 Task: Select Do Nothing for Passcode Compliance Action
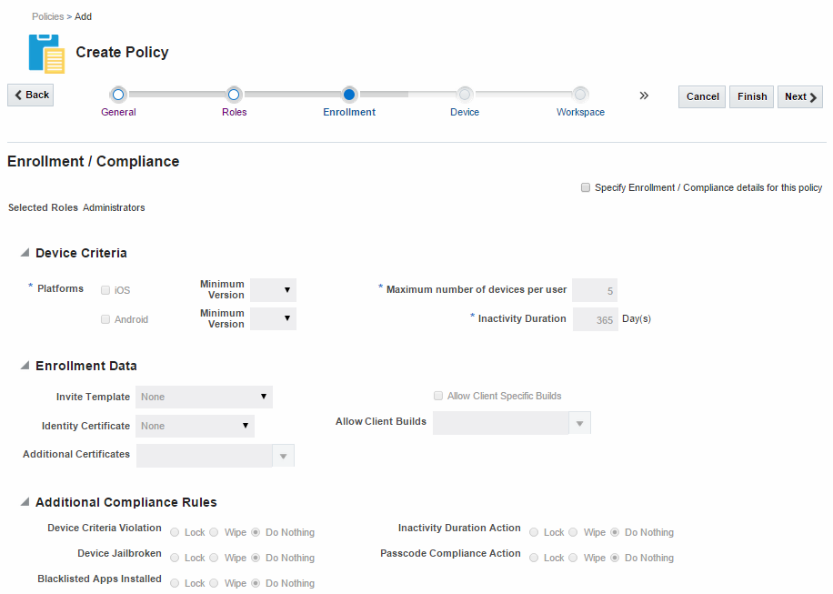[x=615, y=558]
